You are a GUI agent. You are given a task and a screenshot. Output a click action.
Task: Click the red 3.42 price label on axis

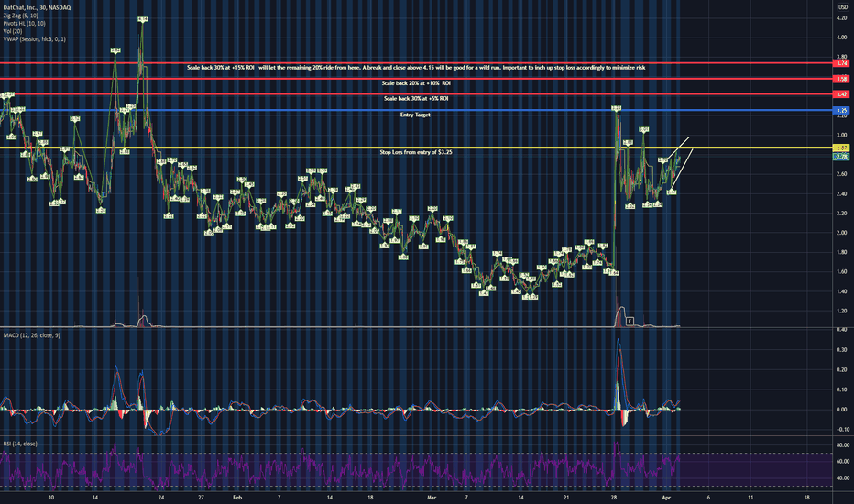click(x=842, y=94)
